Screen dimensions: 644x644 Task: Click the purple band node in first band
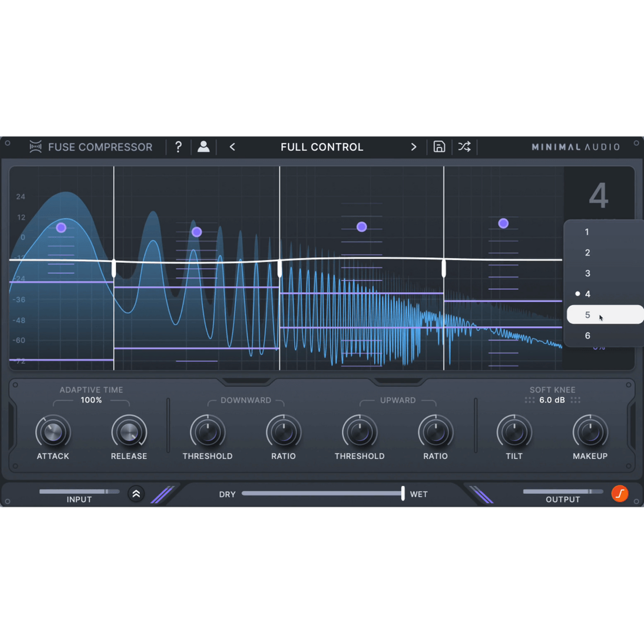point(61,228)
